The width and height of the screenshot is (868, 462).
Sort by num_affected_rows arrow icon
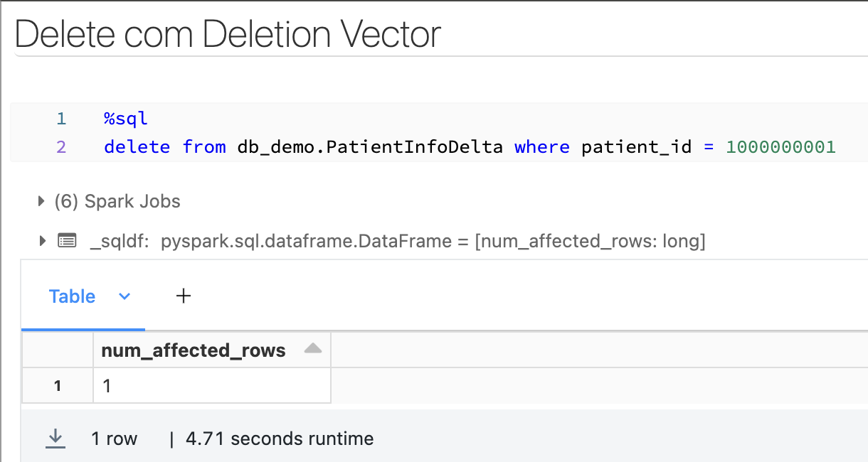312,348
